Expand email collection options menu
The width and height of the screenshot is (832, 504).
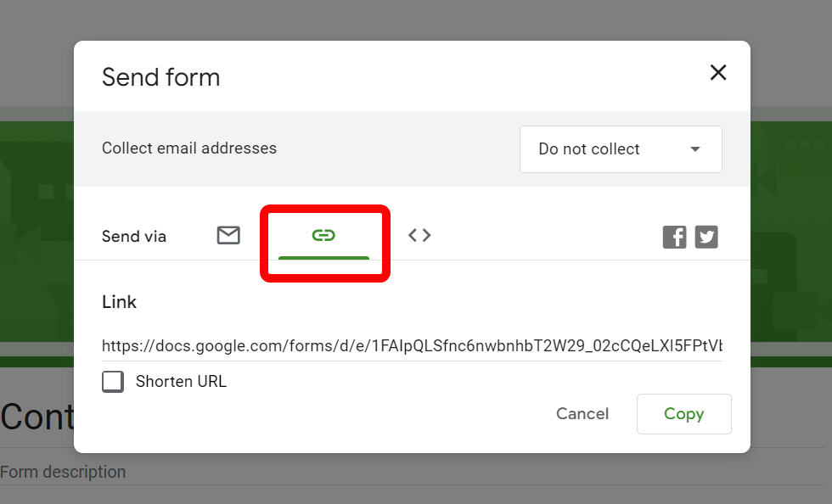[x=621, y=148]
